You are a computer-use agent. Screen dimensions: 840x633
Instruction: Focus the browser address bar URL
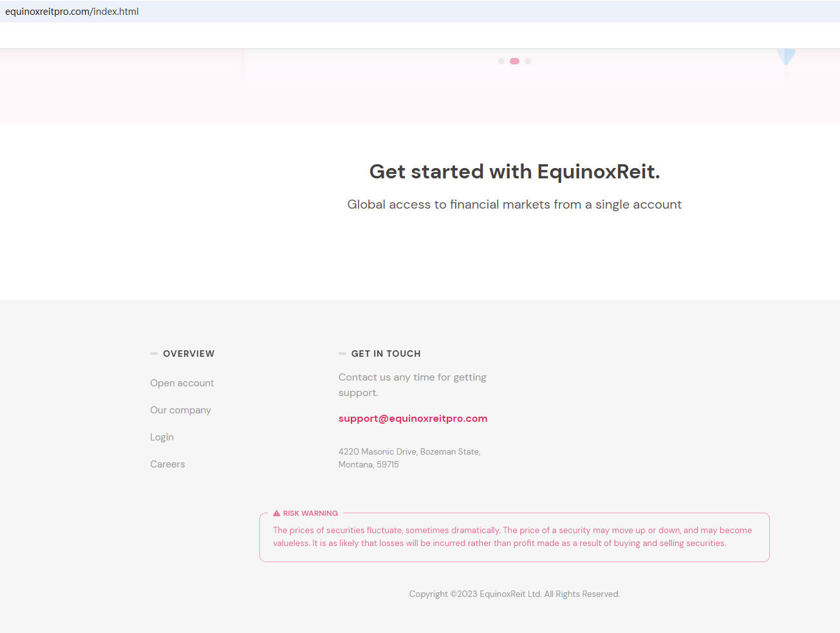tap(72, 12)
